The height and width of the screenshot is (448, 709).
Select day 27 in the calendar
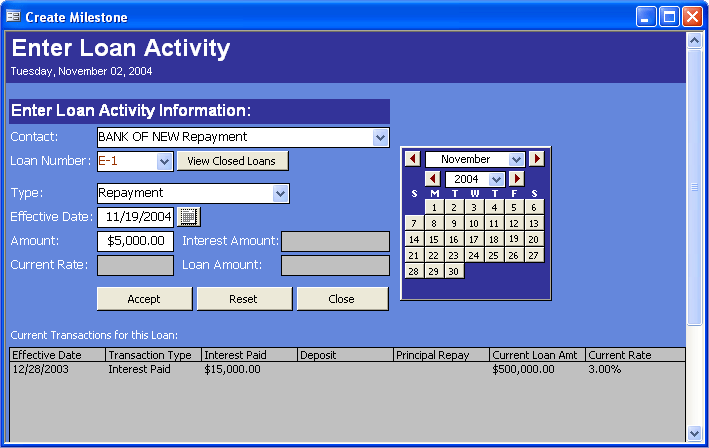point(534,255)
